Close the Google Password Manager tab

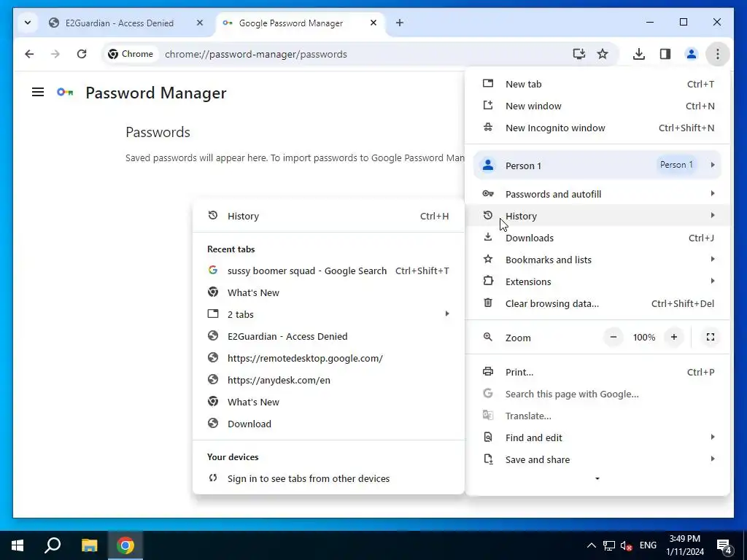point(373,23)
